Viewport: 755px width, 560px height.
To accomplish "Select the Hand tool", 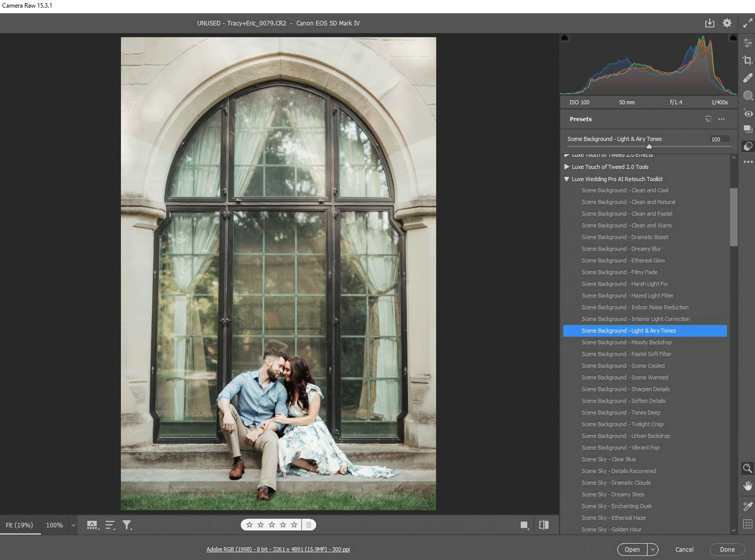I will [747, 486].
